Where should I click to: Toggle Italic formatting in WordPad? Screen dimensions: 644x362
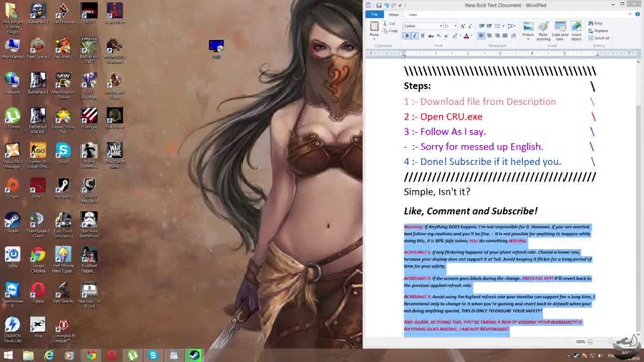tap(415, 36)
